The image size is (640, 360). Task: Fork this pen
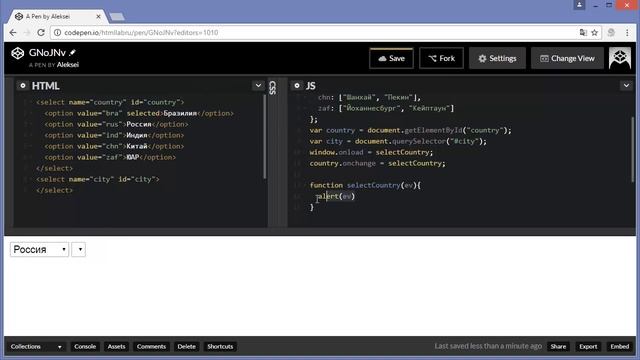[441, 58]
